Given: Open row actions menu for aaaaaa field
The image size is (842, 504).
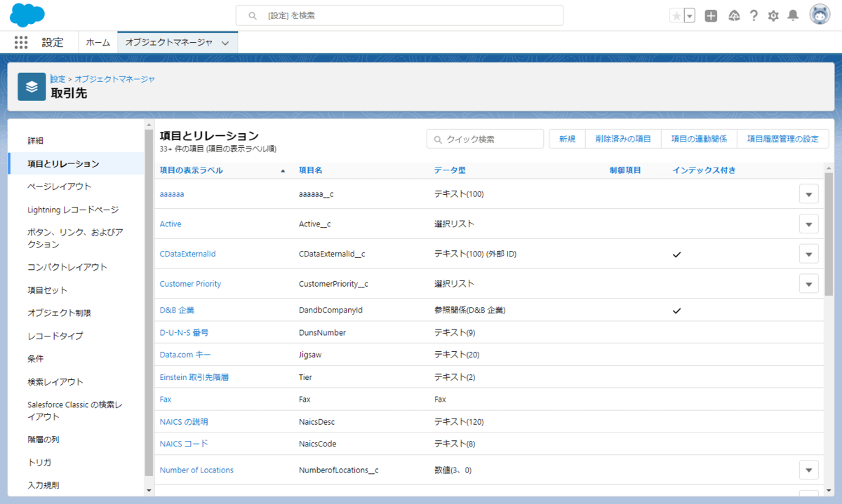Looking at the screenshot, I should (x=808, y=194).
